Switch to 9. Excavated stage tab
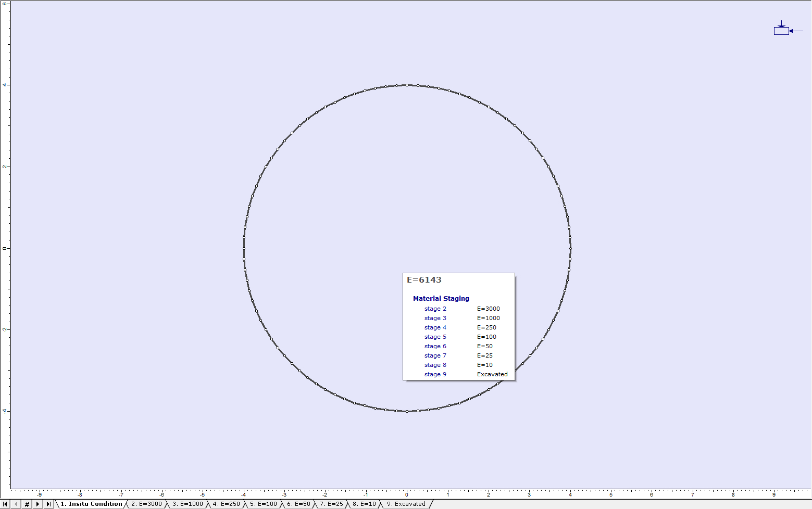The image size is (812, 509). pos(406,504)
